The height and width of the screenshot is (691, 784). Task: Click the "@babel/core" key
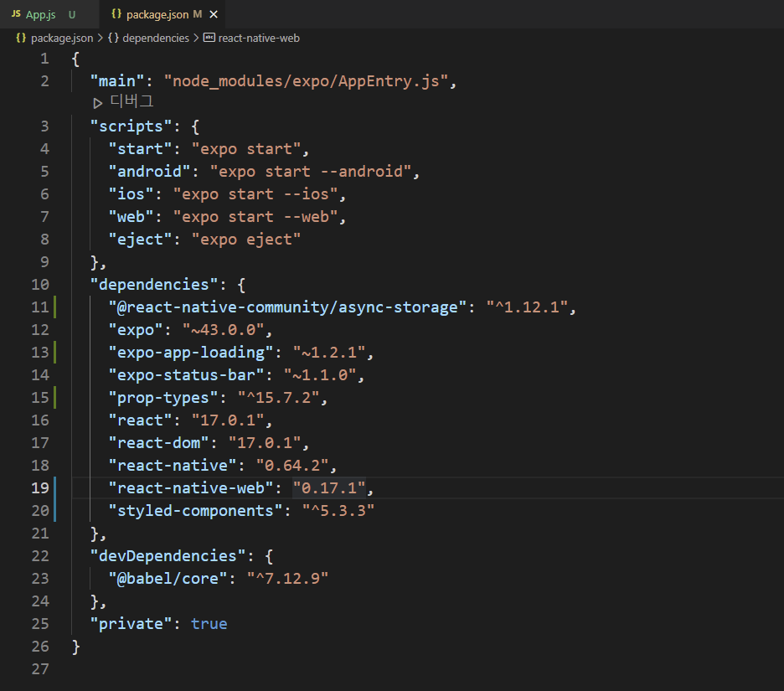pyautogui.click(x=168, y=579)
